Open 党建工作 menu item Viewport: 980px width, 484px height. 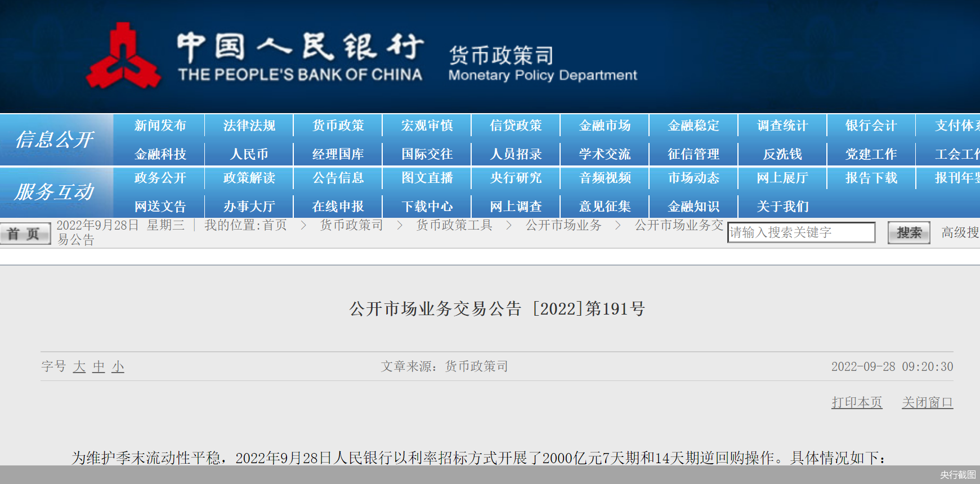[871, 154]
